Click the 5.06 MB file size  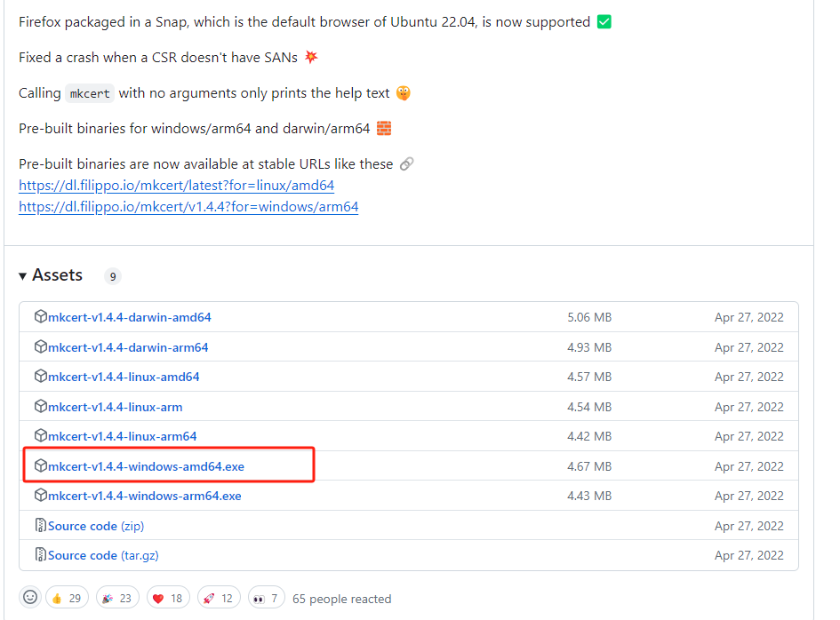[x=589, y=317]
